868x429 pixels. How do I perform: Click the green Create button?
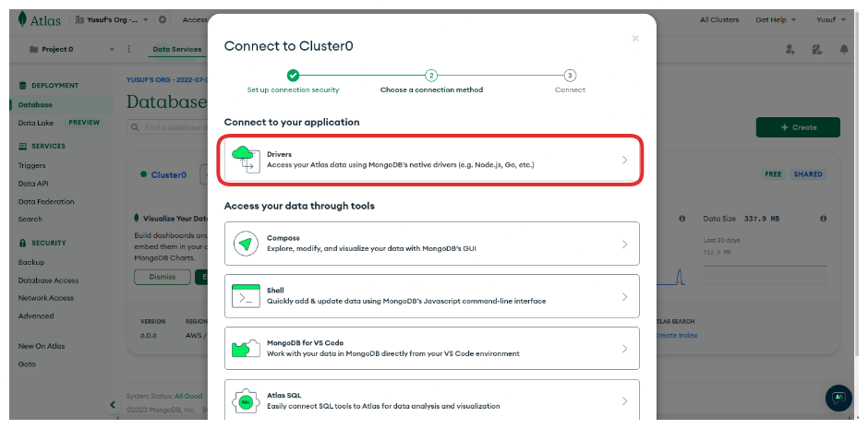(x=797, y=127)
